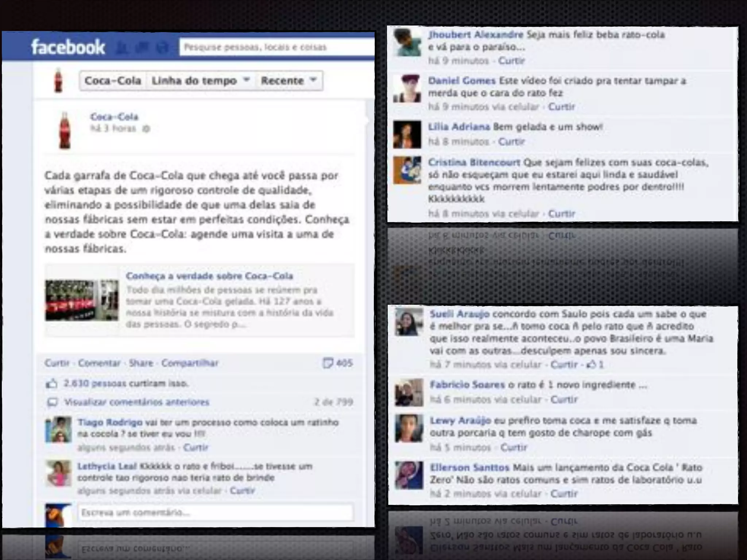The image size is (747, 560).
Task: Click the thumbs-up icon beside 2.630 pessoas
Action: click(52, 384)
